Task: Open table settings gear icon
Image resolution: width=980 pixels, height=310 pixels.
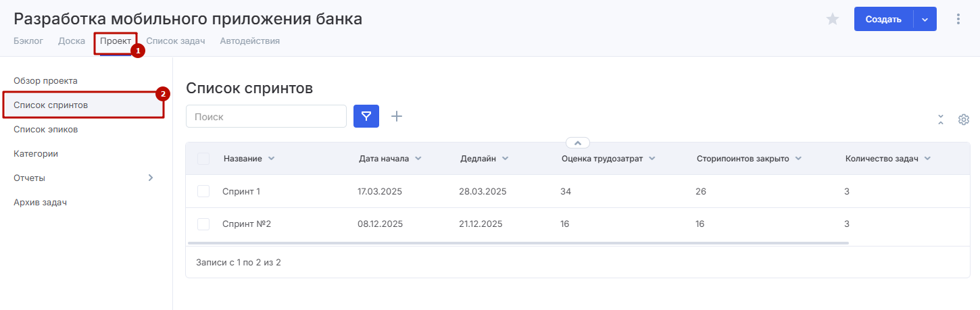Action: click(x=964, y=120)
